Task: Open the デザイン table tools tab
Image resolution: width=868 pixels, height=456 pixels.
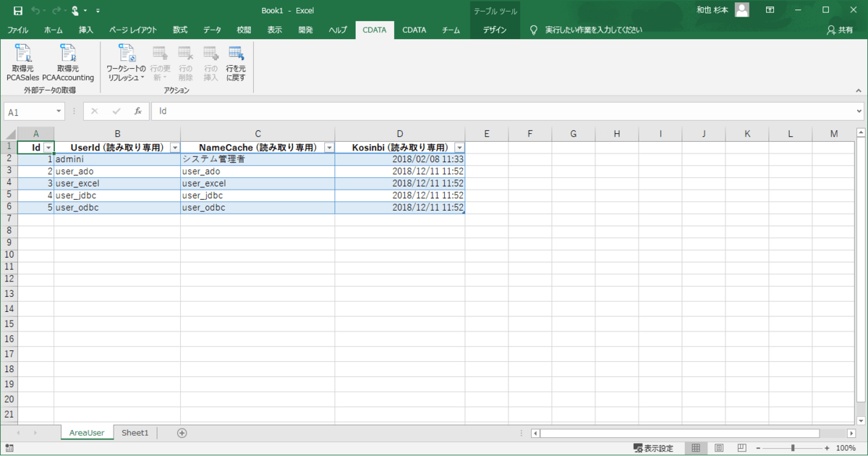Action: click(x=495, y=30)
